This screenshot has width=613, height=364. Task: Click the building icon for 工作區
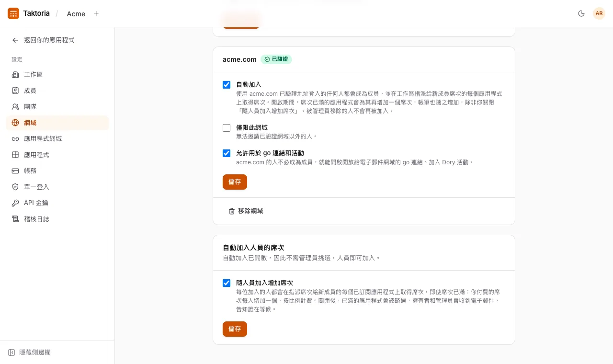[15, 75]
